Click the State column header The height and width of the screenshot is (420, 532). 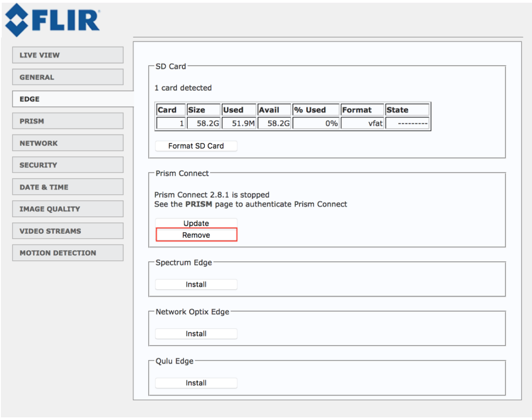tap(407, 110)
